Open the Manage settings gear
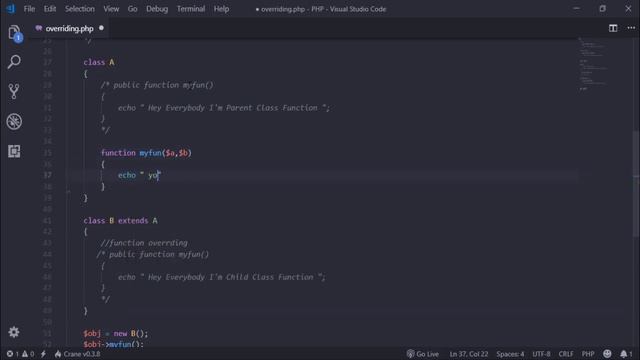 (x=14, y=332)
